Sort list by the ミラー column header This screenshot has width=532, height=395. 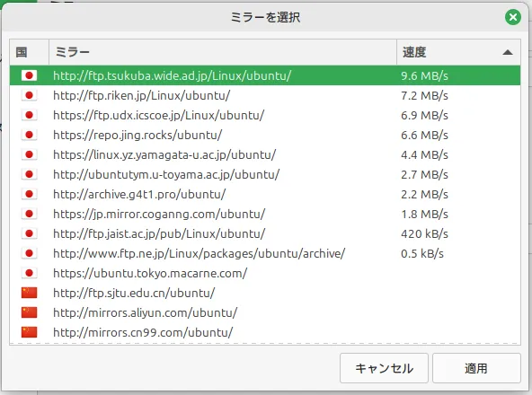223,52
